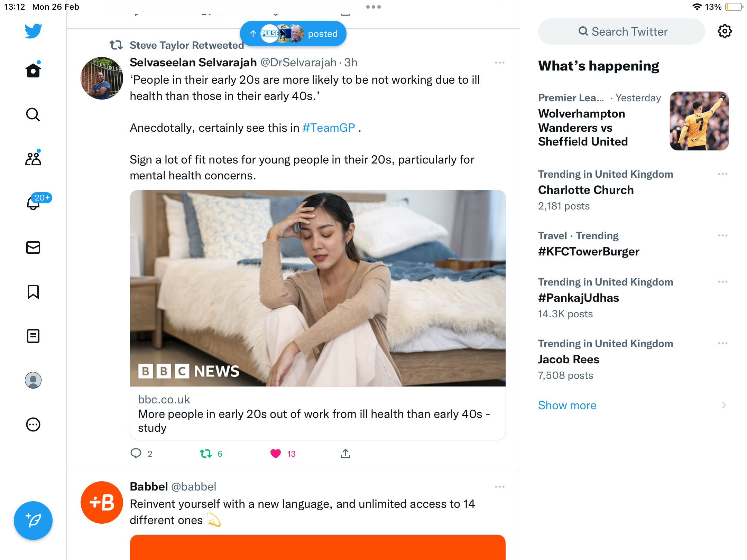The height and width of the screenshot is (560, 747).
Task: Open the Lists icon in sidebar
Action: click(33, 336)
